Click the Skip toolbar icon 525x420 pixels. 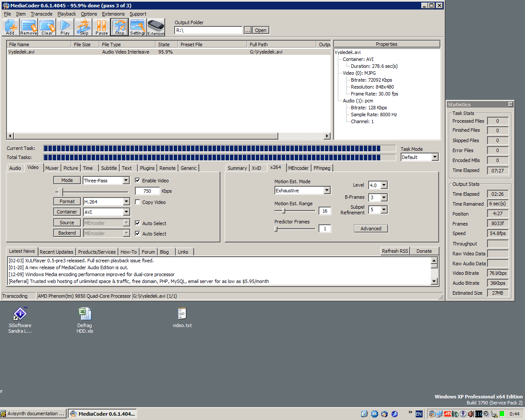pos(83,27)
